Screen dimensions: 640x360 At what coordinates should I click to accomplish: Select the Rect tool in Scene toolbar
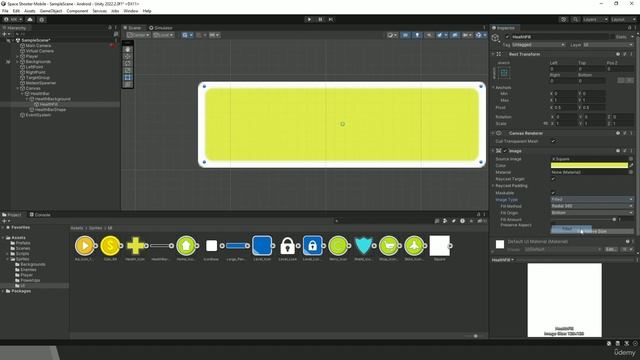point(128,77)
